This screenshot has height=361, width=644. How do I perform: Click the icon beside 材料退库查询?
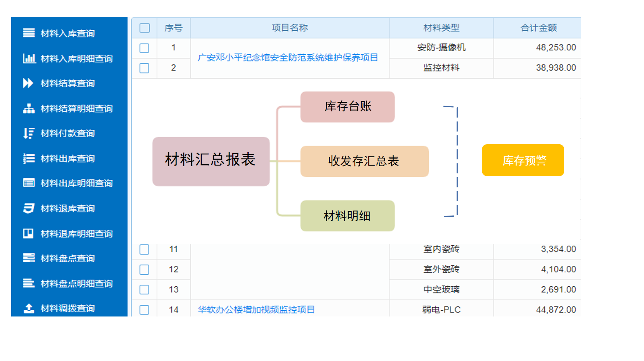[x=29, y=208]
